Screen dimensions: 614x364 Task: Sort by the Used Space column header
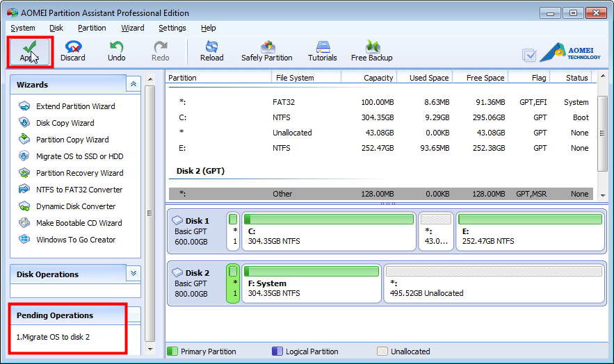425,77
